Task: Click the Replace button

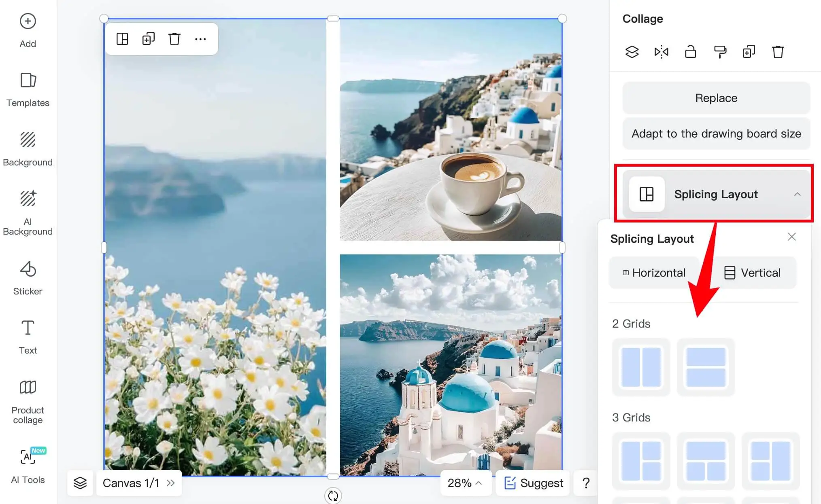Action: 716,98
